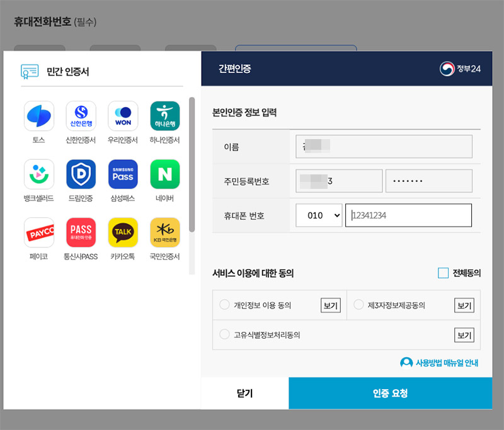Click the 본인인증 정보 입력 heading
The height and width of the screenshot is (430, 504).
tap(244, 113)
